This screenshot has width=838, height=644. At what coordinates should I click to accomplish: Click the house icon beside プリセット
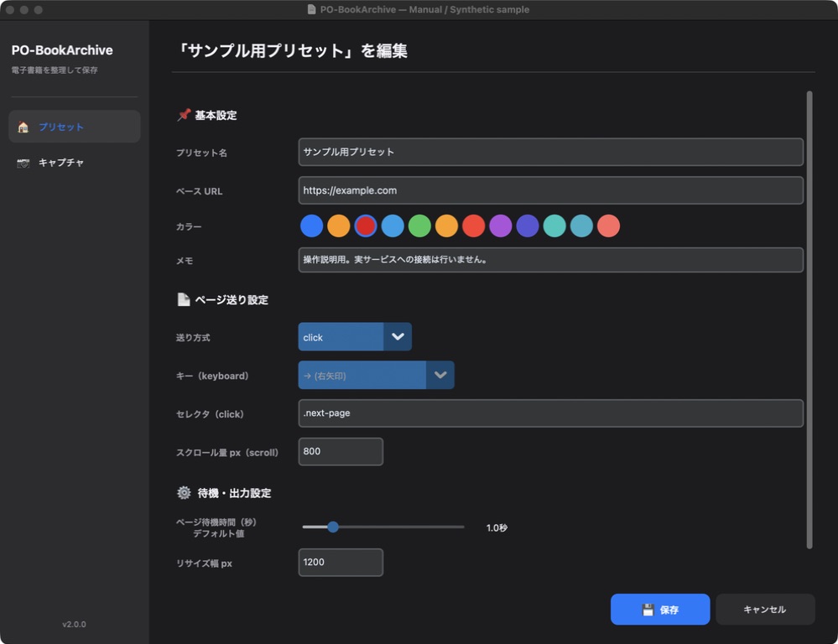23,127
